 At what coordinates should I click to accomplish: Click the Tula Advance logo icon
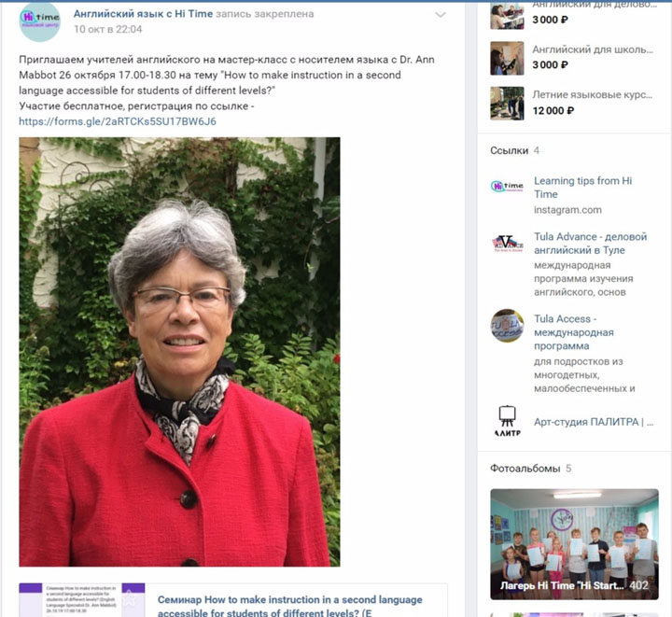507,243
